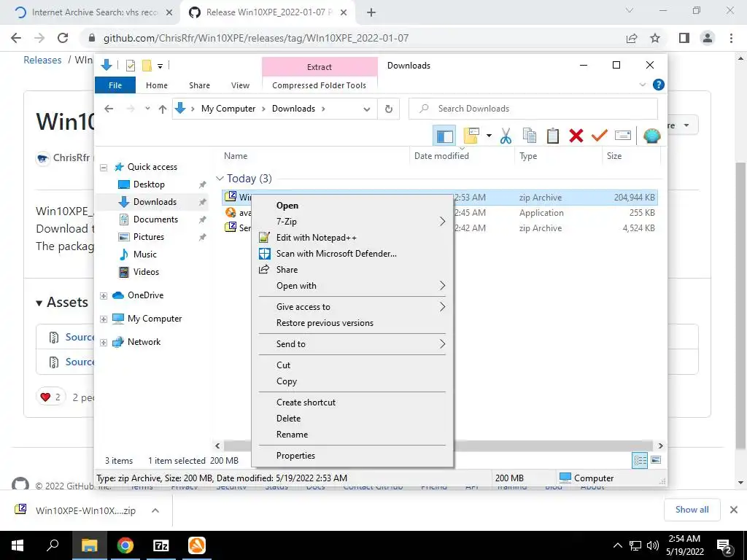This screenshot has width=747, height=560.
Task: Expand the Open with submenu
Action: point(352,286)
